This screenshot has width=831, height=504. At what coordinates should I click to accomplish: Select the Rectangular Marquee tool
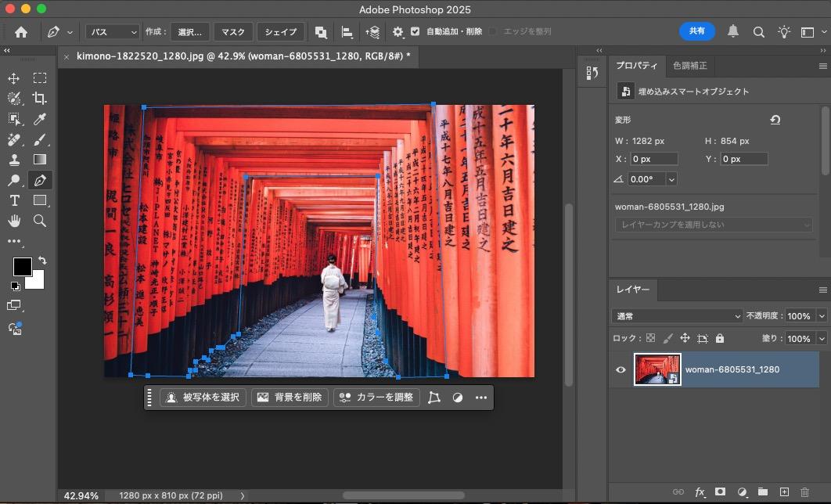tap(40, 78)
